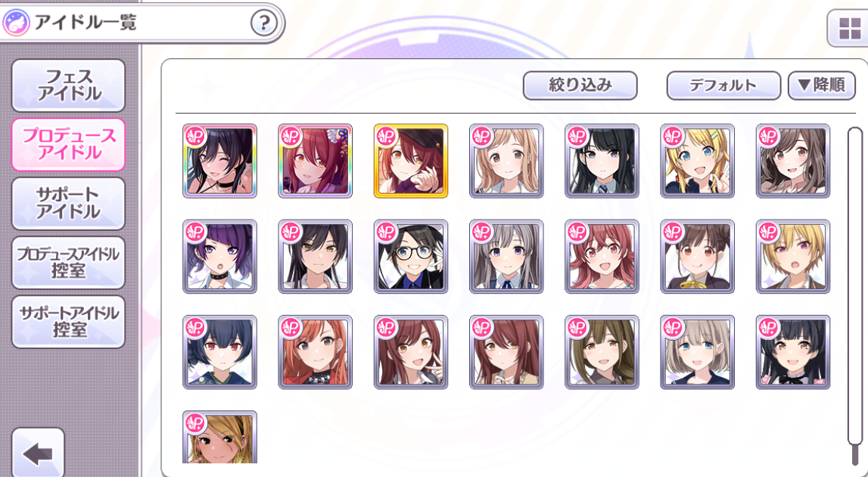The width and height of the screenshot is (868, 477).
Task: Switch to grid view layout icon
Action: pyautogui.click(x=849, y=28)
